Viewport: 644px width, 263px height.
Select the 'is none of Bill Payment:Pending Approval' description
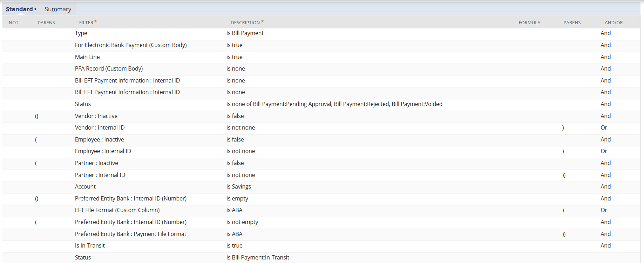point(334,104)
